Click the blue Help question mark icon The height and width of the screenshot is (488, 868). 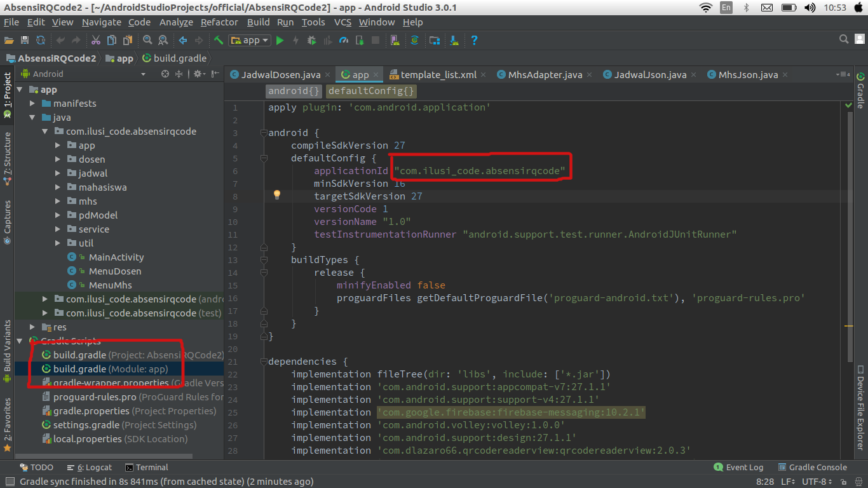[474, 40]
